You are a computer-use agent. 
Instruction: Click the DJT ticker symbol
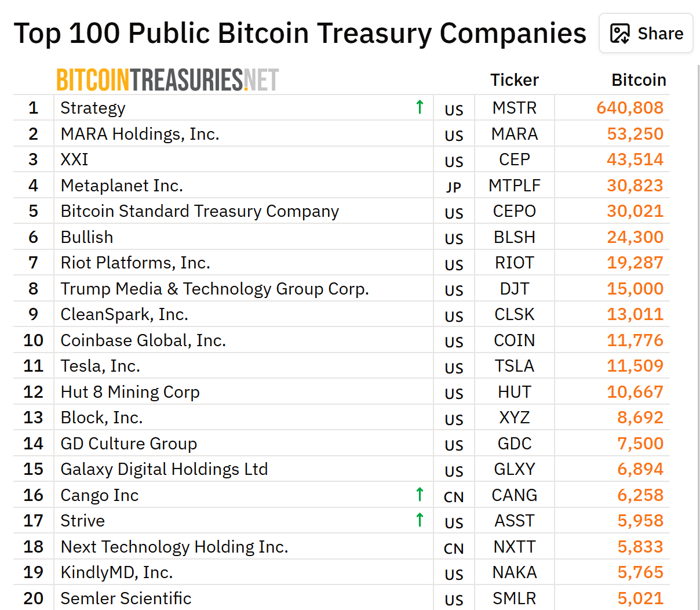514,288
